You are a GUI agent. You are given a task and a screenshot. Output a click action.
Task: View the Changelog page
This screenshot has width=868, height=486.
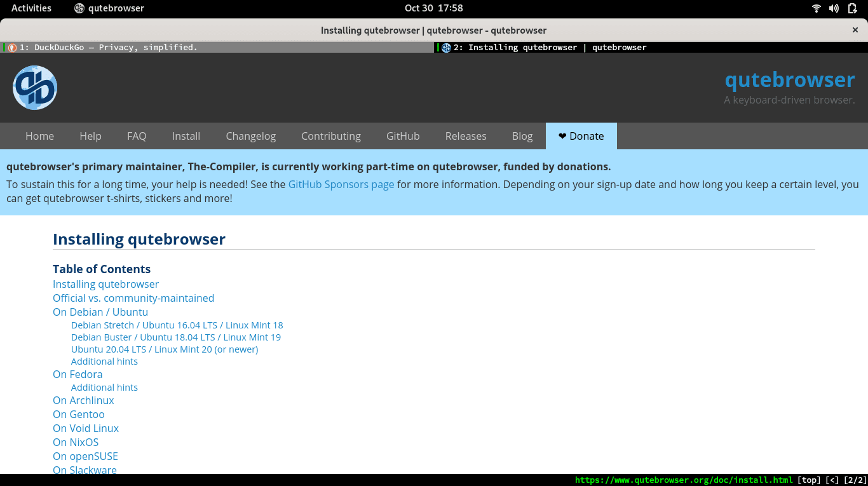[251, 136]
